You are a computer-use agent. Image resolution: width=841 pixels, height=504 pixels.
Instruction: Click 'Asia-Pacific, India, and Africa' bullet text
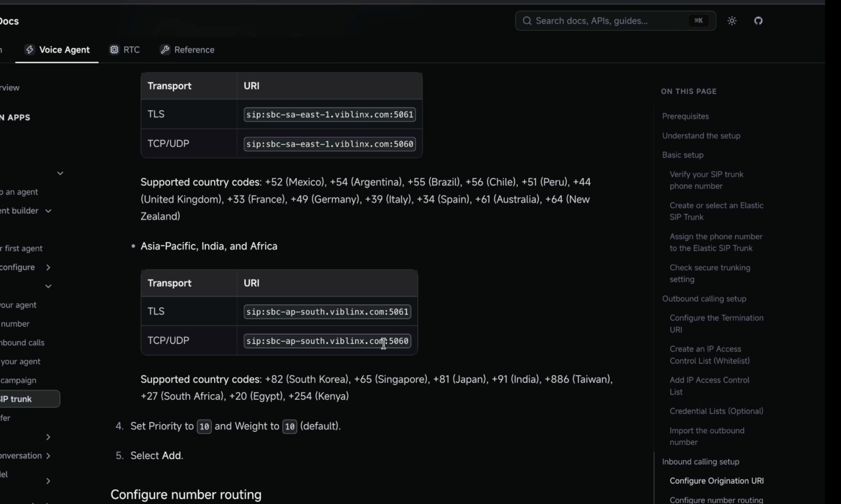[x=209, y=246]
